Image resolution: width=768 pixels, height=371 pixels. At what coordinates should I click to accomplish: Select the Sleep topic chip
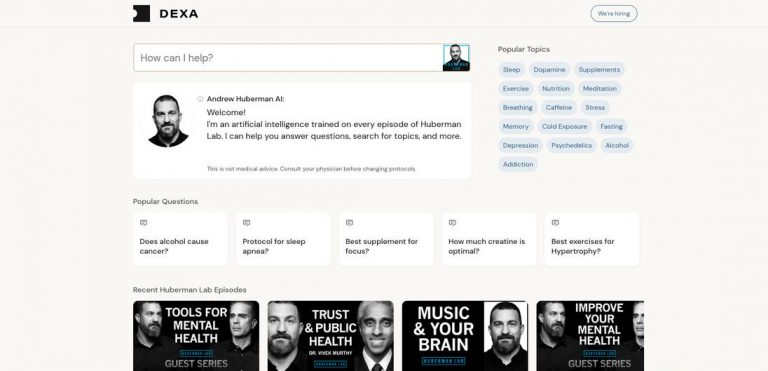tap(511, 70)
